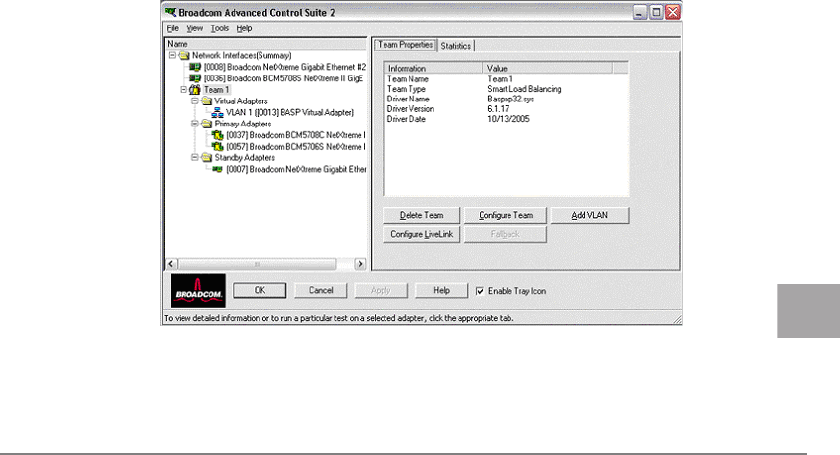Click the Configure Team button
The image size is (840, 455).
pyautogui.click(x=506, y=215)
